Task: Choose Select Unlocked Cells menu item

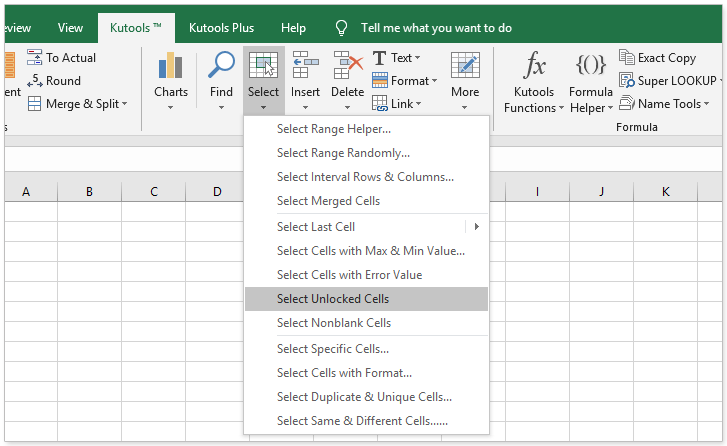Action: 333,299
